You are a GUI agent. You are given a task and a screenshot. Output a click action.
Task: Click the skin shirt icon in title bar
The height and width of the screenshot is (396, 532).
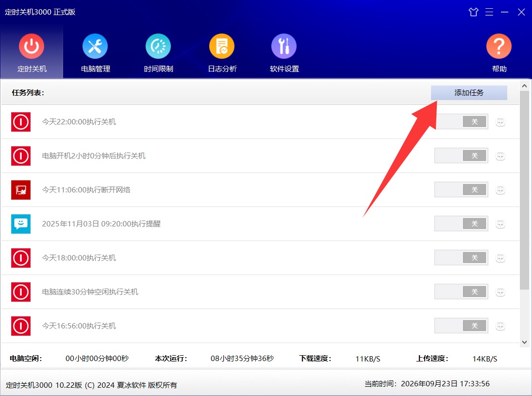473,12
